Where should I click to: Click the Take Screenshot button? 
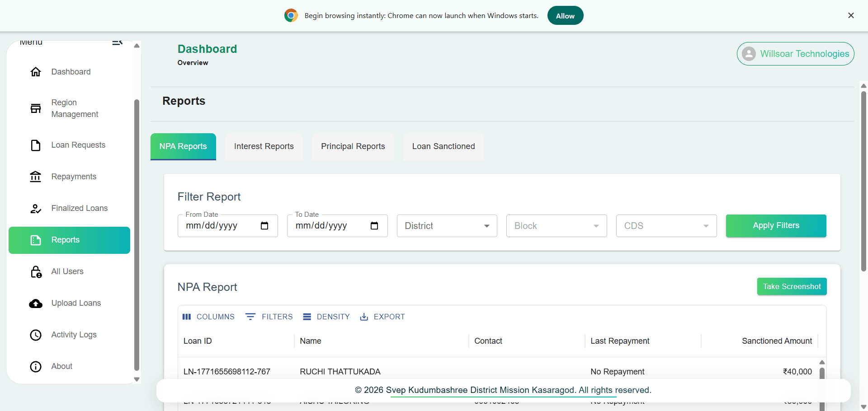(792, 286)
